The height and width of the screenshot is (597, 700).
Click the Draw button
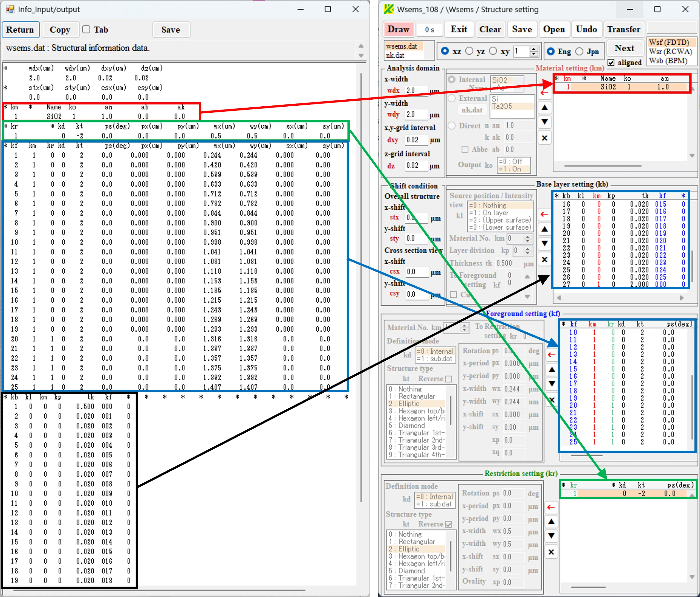coord(399,29)
